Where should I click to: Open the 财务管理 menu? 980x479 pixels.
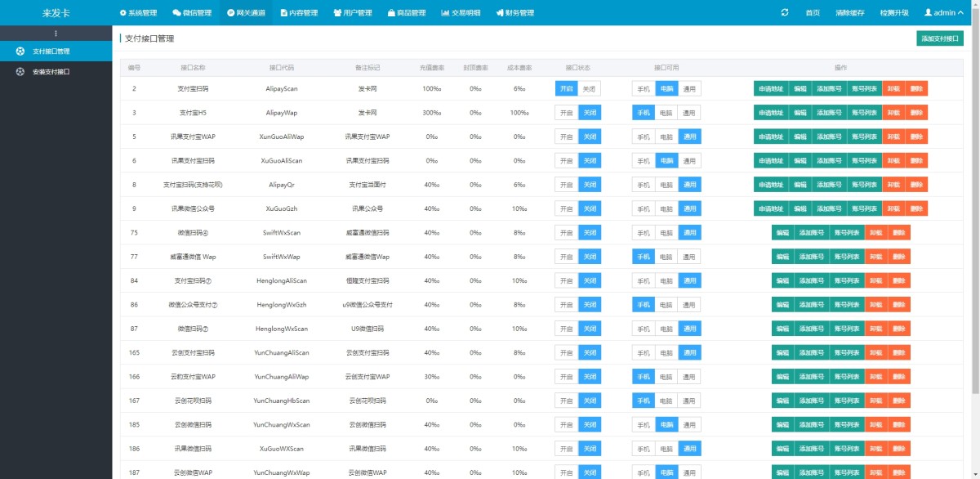(x=514, y=13)
